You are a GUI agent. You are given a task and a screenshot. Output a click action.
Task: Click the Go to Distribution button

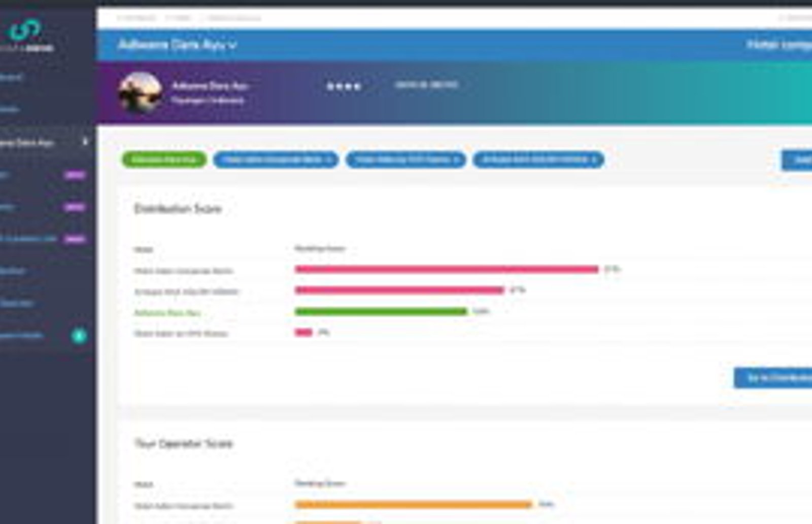coord(773,378)
